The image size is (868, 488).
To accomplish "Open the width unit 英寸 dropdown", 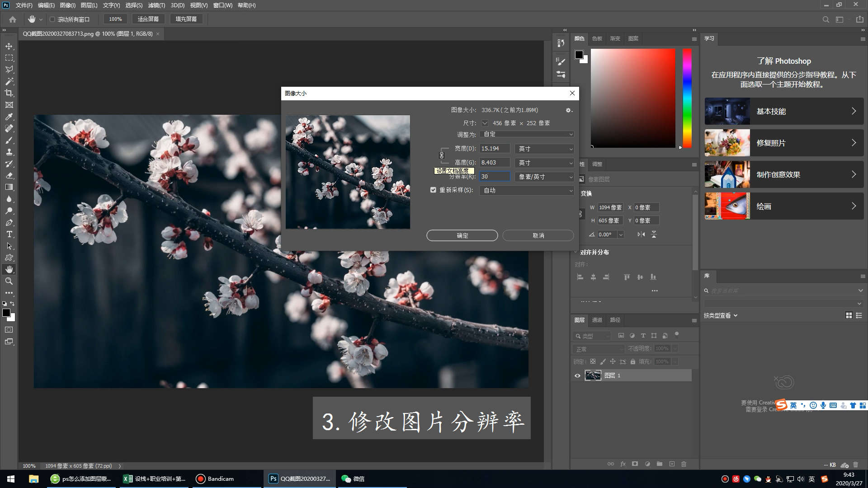I will pyautogui.click(x=544, y=149).
